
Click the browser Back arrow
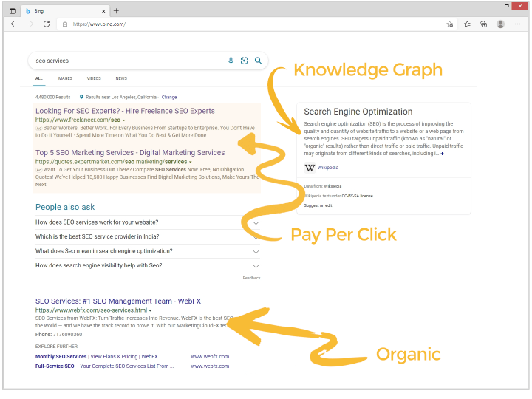tap(14, 24)
